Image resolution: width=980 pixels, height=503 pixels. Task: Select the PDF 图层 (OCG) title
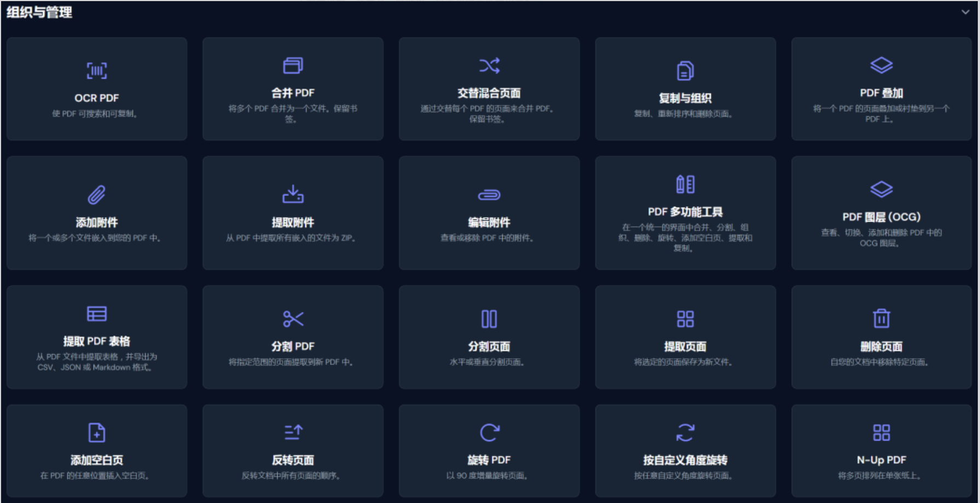882,217
